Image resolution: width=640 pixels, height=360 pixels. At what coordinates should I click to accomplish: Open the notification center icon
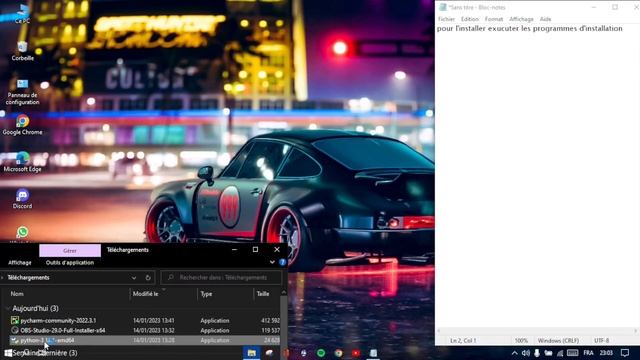(x=625, y=353)
